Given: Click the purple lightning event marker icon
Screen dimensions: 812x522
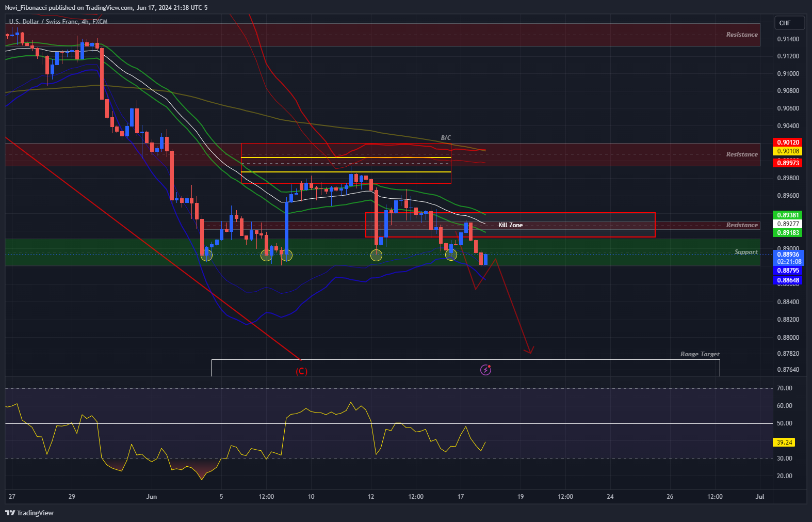Looking at the screenshot, I should [x=485, y=369].
